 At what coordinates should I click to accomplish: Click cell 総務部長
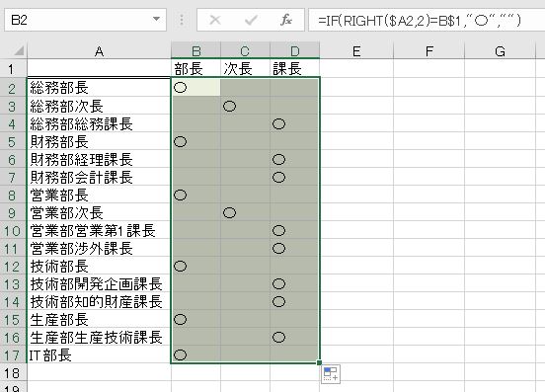(x=99, y=88)
